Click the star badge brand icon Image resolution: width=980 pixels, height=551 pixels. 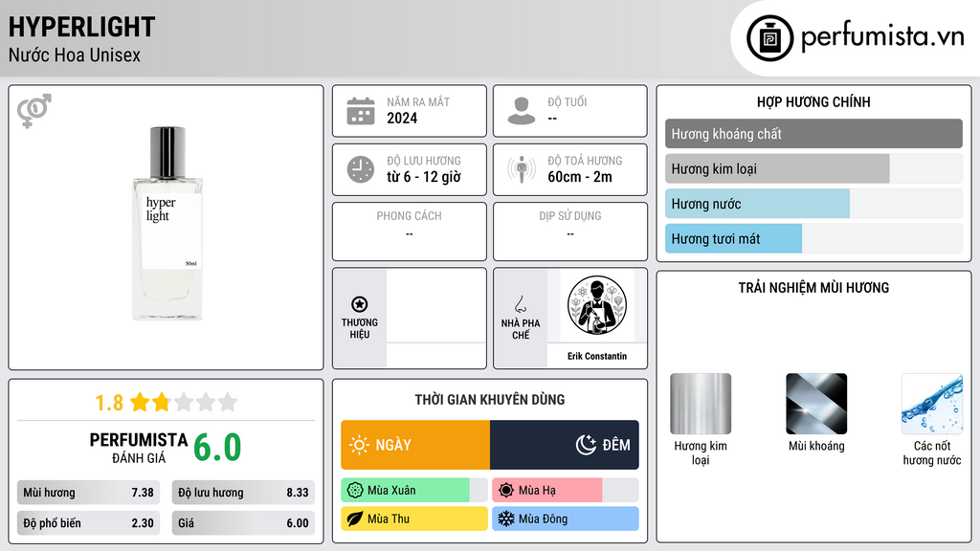[x=360, y=304]
